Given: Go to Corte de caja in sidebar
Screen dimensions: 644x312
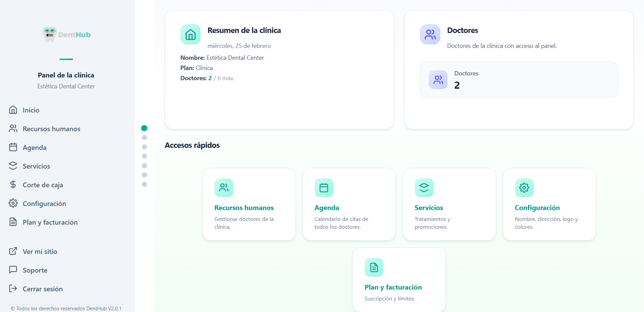Looking at the screenshot, I should (43, 185).
